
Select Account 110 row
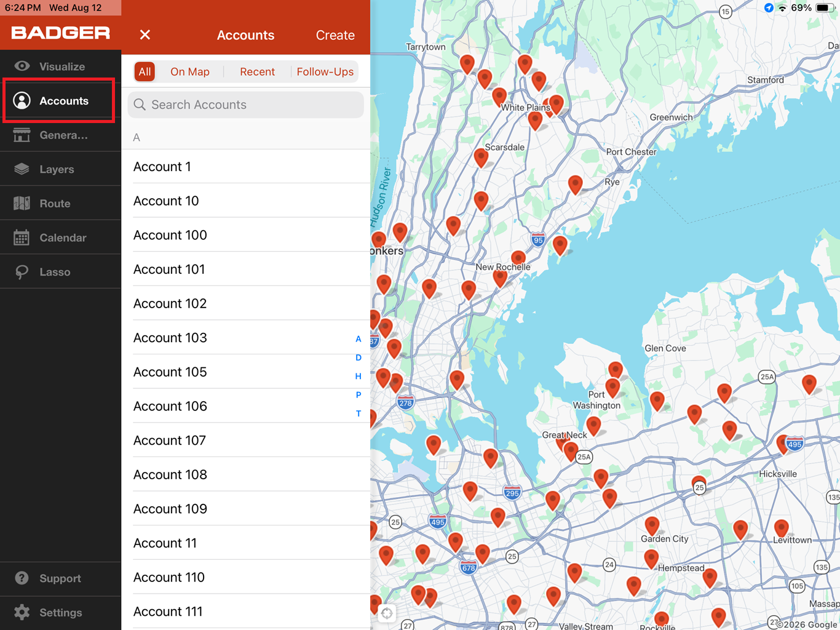[246, 577]
